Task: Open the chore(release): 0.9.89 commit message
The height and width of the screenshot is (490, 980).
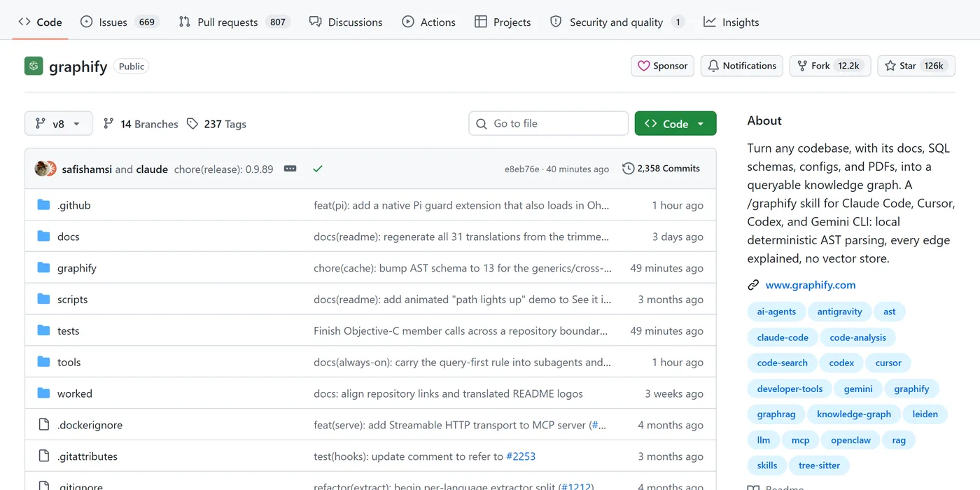Action: click(x=223, y=169)
